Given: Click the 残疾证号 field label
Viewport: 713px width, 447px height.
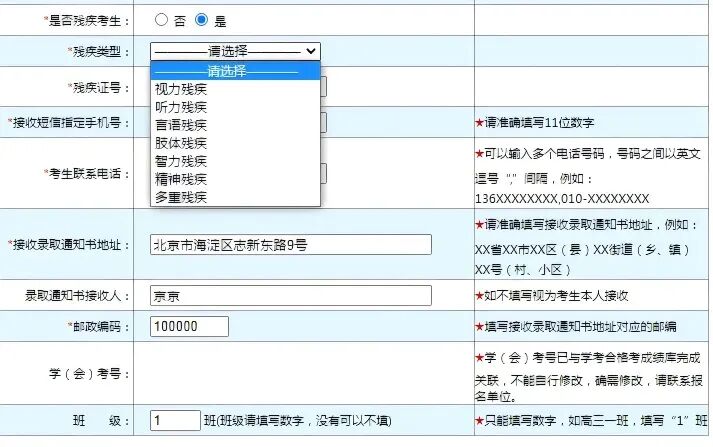Looking at the screenshot, I should pyautogui.click(x=99, y=87).
